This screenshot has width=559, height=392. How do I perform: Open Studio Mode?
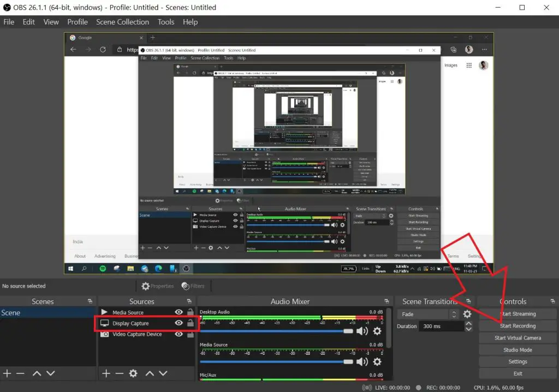(517, 349)
